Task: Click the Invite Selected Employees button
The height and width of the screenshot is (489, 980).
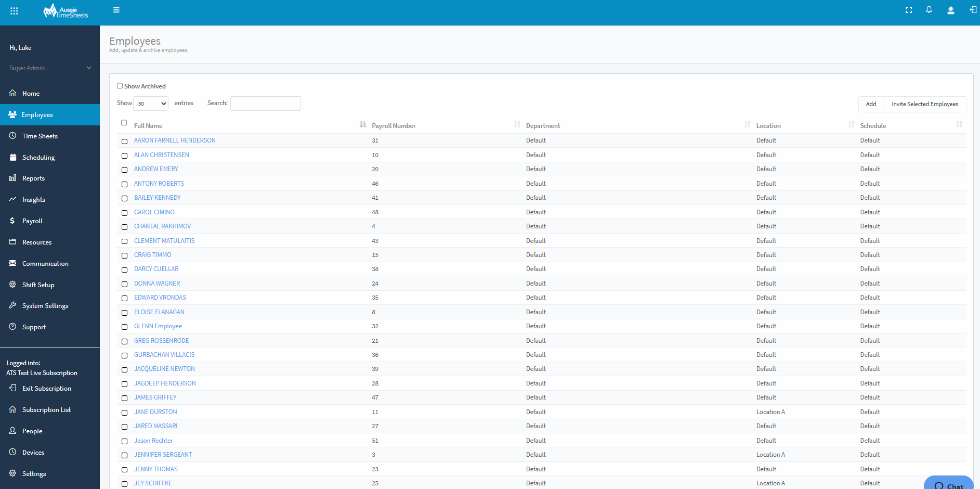Action: [x=925, y=104]
